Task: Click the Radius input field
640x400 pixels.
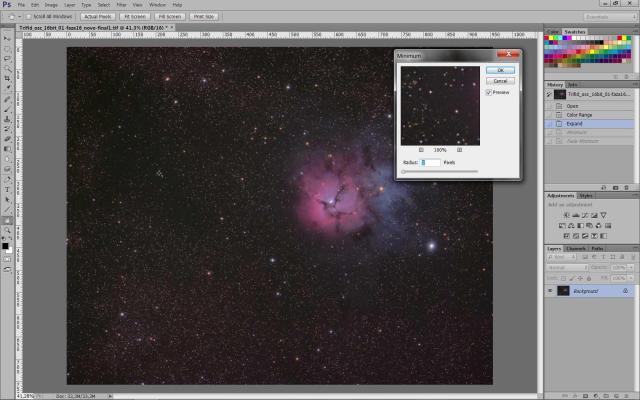Action: click(x=430, y=162)
